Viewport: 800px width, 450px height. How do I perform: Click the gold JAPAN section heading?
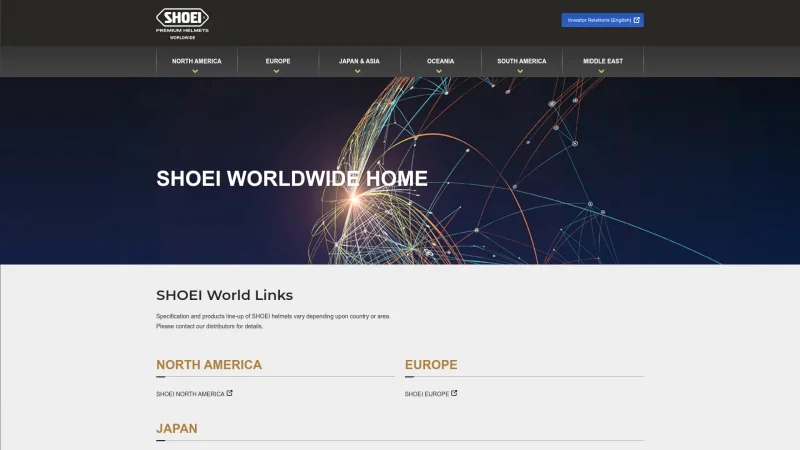pos(177,429)
